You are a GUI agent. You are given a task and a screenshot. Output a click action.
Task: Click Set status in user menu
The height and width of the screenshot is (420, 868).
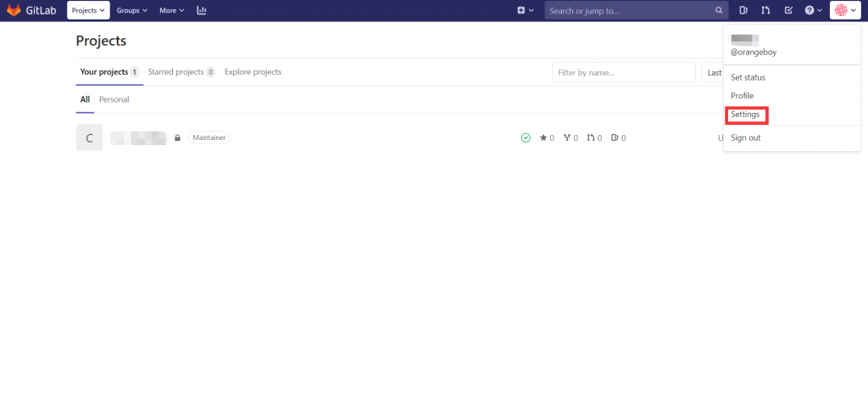coord(748,77)
